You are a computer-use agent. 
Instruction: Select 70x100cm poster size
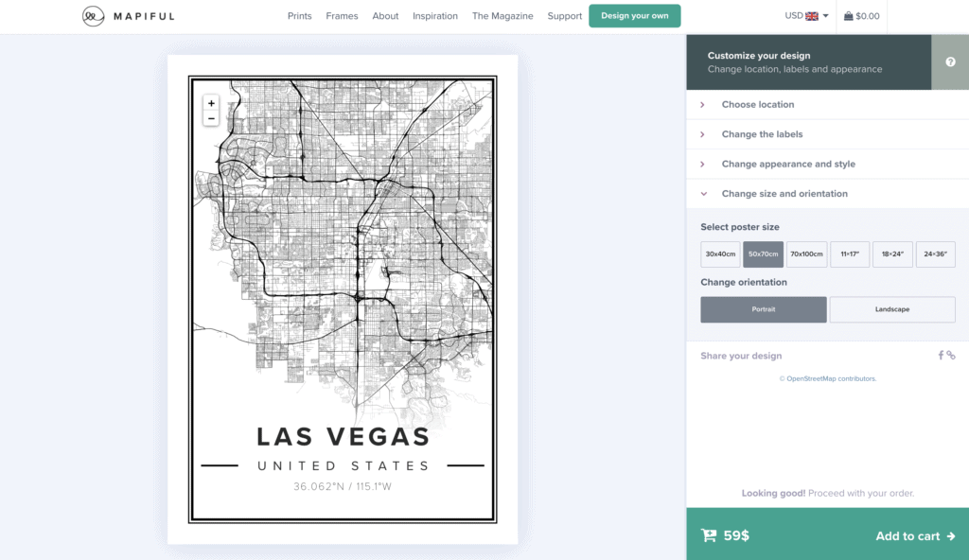pos(806,254)
